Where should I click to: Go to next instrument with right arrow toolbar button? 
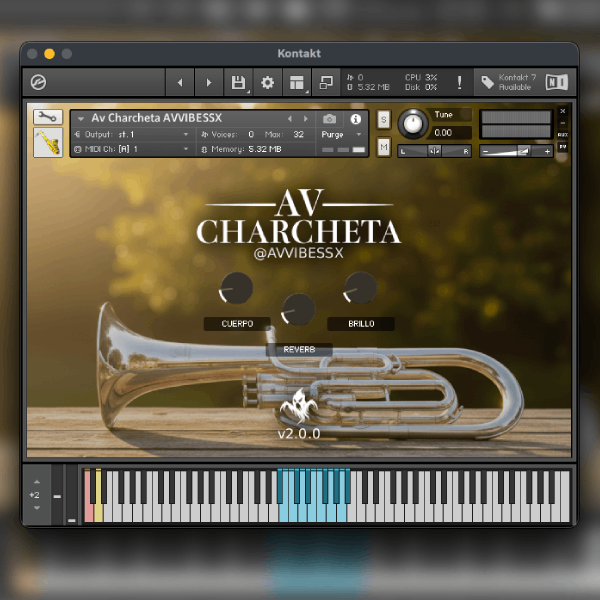point(209,82)
